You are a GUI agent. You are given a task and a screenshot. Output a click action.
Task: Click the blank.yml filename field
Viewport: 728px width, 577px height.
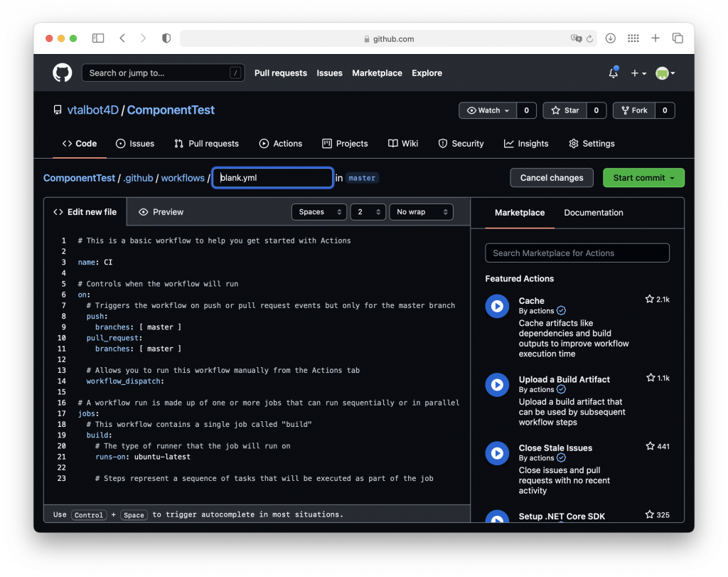(272, 177)
